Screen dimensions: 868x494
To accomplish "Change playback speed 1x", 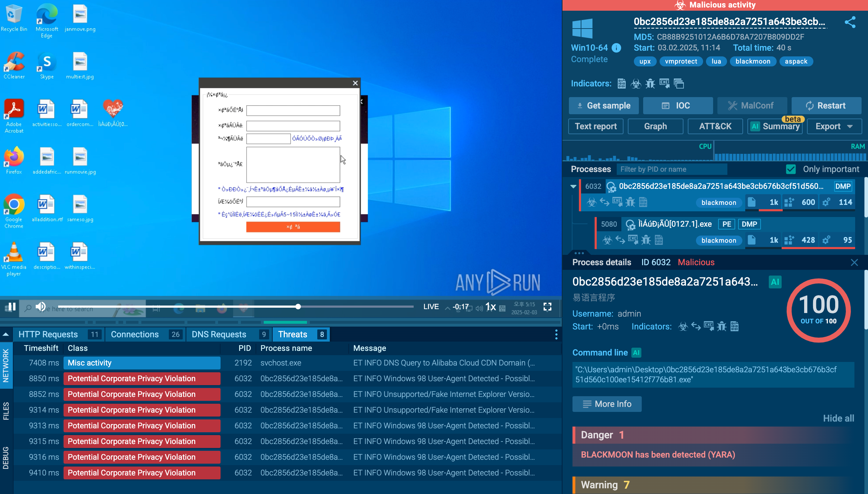I will point(490,307).
